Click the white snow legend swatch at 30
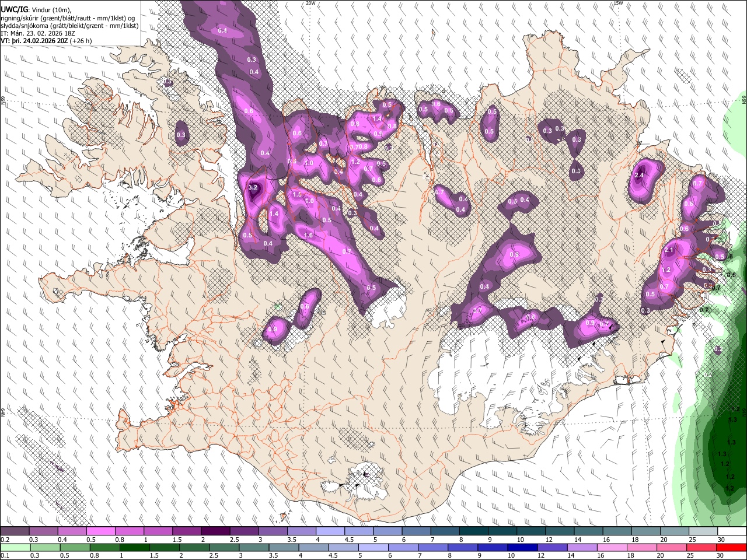The height and width of the screenshot is (560, 747). 731,531
